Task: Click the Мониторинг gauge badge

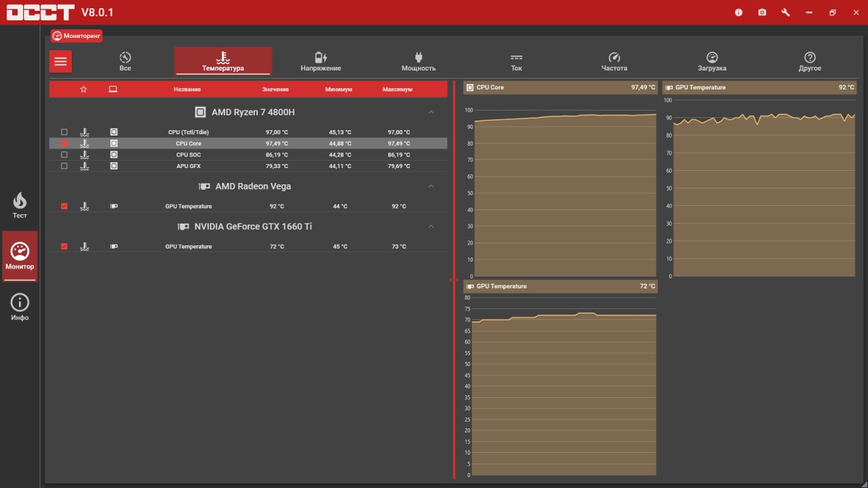Action: click(x=77, y=36)
